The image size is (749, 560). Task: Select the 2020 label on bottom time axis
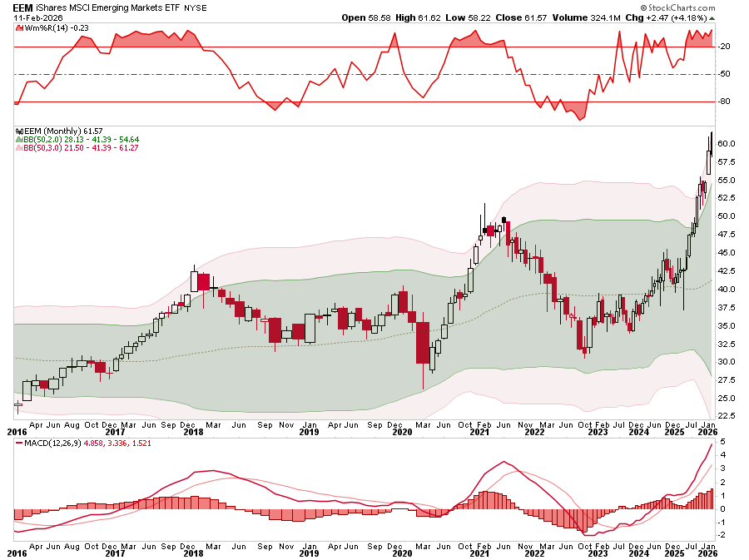point(401,552)
